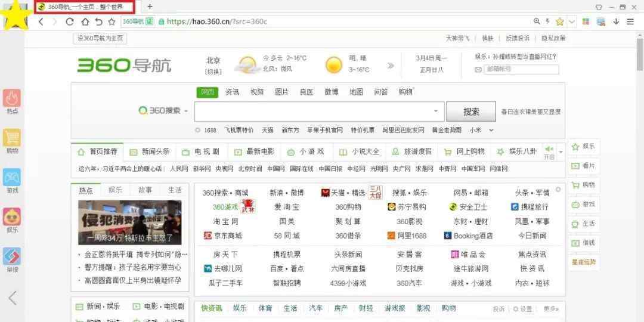The image size is (644, 322).
Task: Open the 携程旅行 link
Action: pyautogui.click(x=530, y=207)
